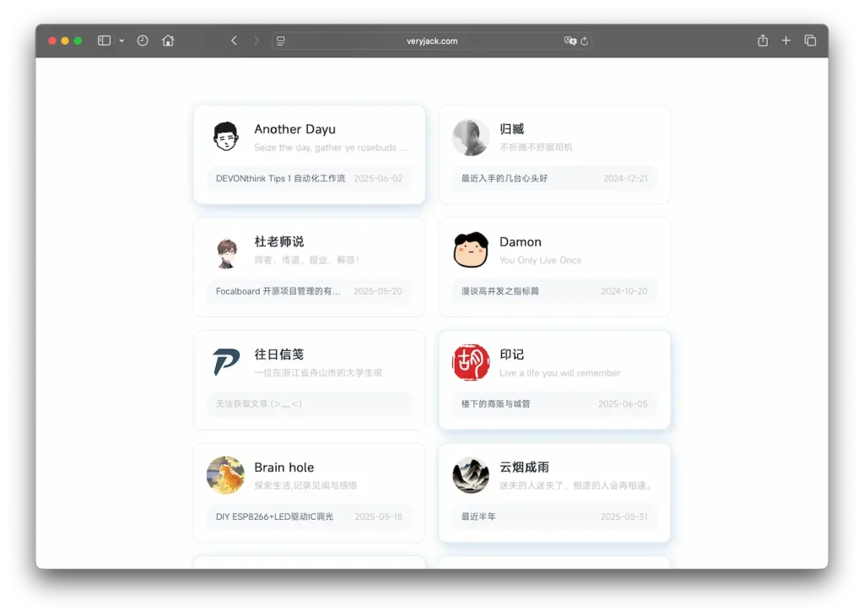
Task: Click the Damon cartoon avatar
Action: (471, 250)
